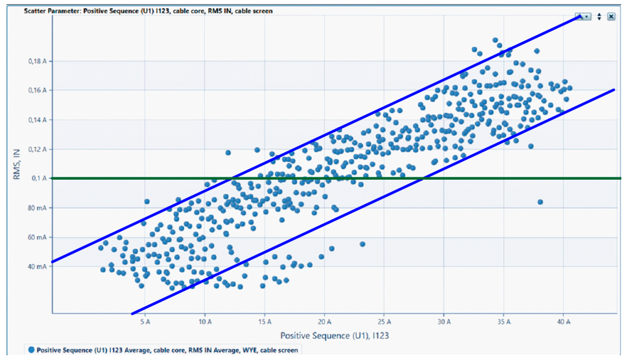
Task: Click the '80 mA' y-axis tick label
Action: [x=37, y=208]
